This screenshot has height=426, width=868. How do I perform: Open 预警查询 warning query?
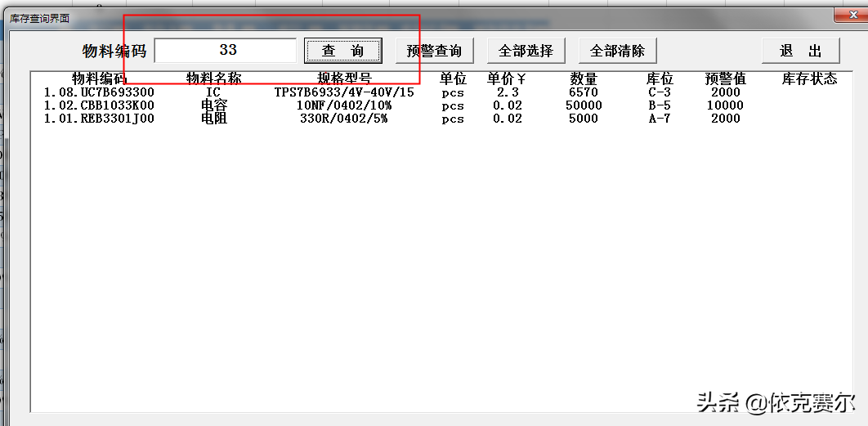pyautogui.click(x=434, y=51)
